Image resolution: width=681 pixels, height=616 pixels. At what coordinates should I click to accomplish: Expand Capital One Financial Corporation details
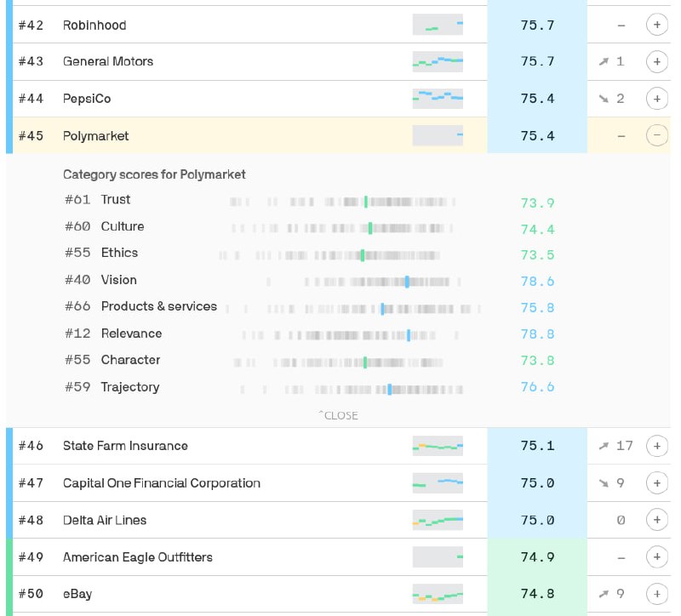[656, 482]
